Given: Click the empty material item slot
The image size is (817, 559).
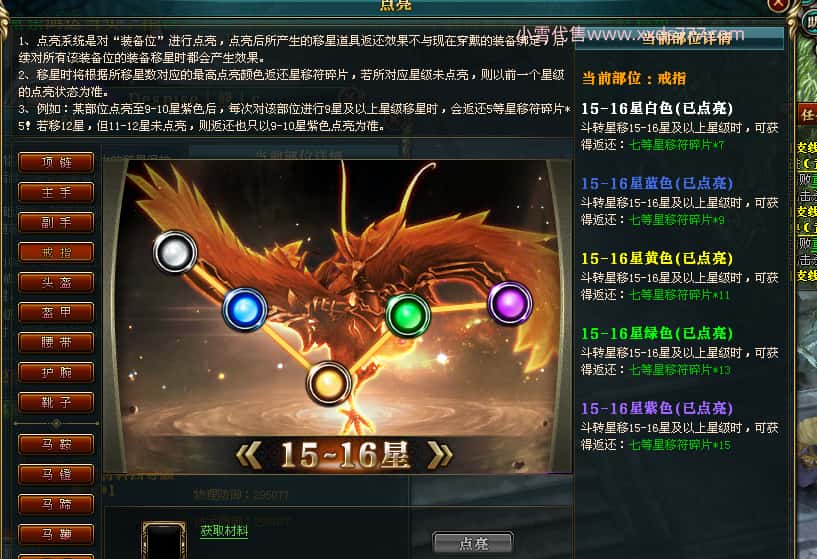Looking at the screenshot, I should (164, 540).
